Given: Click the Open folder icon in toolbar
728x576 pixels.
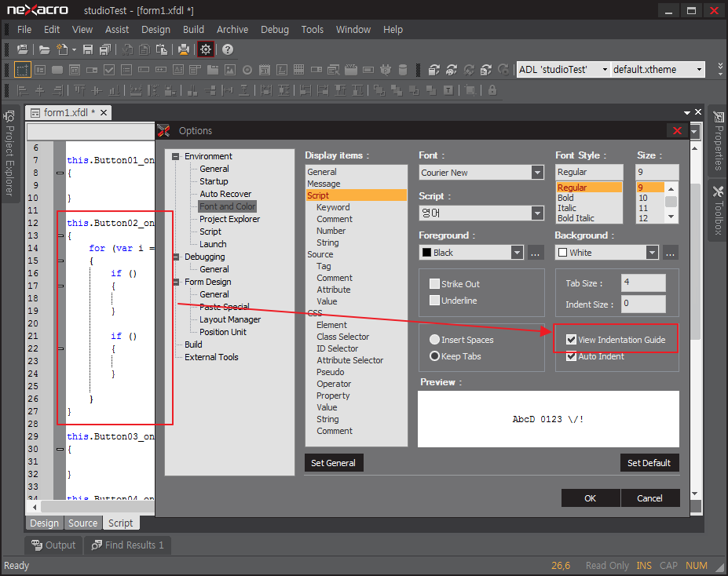Looking at the screenshot, I should 45,49.
